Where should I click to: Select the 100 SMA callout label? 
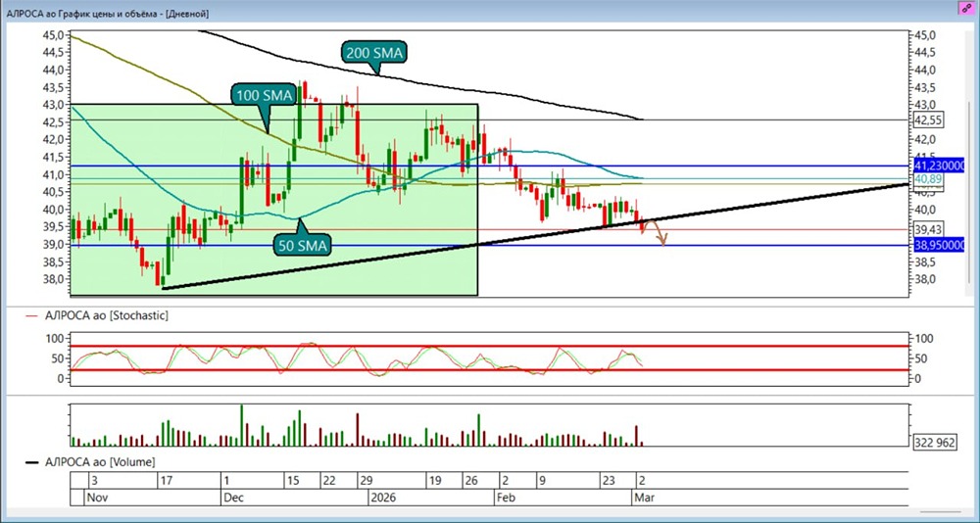point(263,96)
